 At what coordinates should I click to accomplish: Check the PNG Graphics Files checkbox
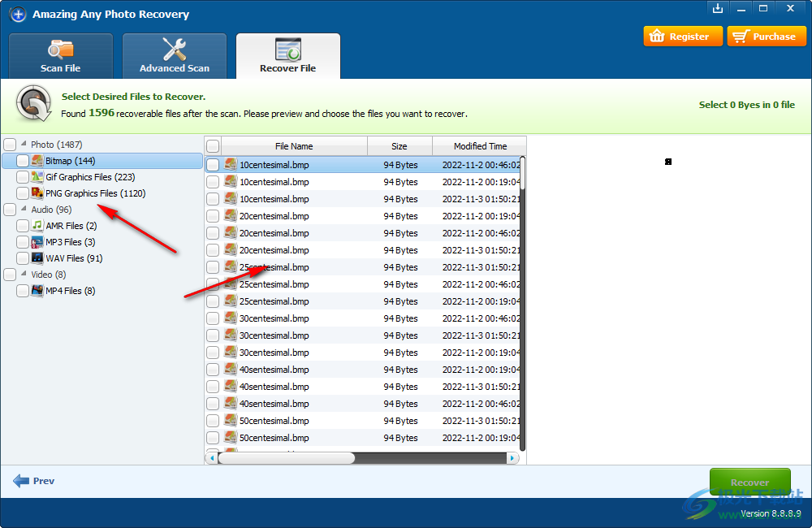[23, 193]
